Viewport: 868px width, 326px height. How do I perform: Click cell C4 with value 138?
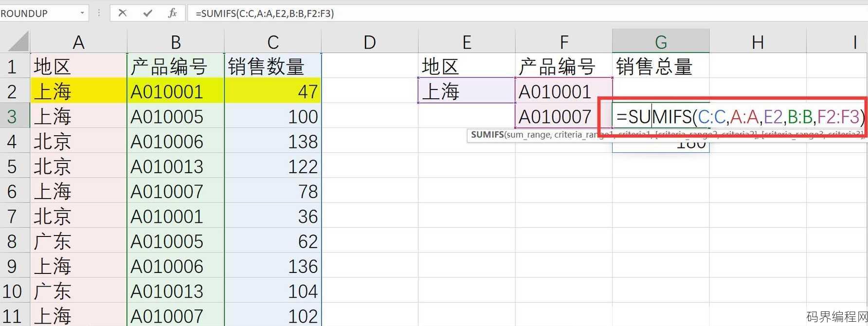click(273, 141)
